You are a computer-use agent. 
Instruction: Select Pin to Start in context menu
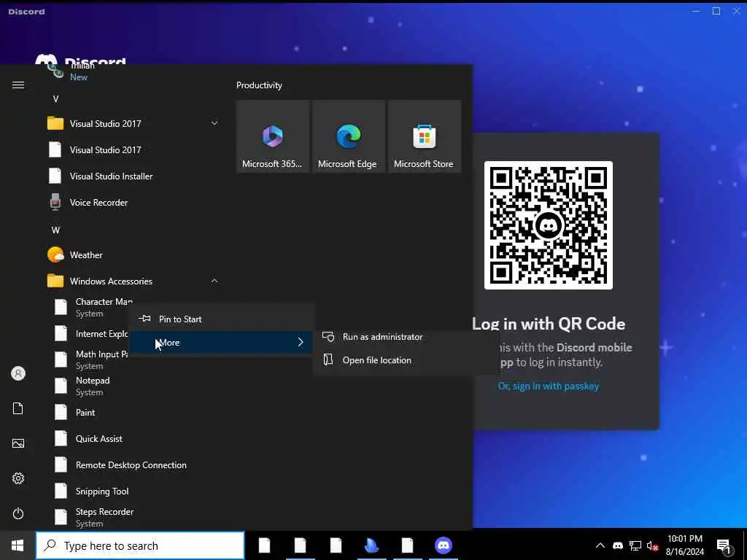[221, 319]
